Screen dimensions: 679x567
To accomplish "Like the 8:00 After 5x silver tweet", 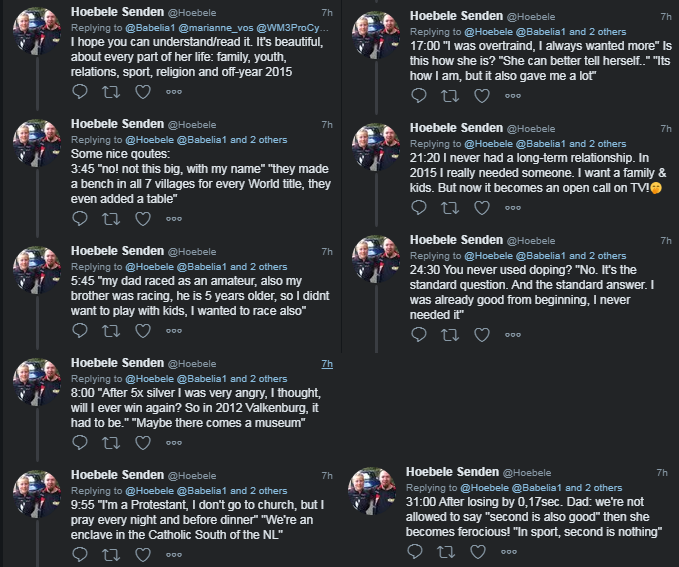I will pyautogui.click(x=143, y=445).
